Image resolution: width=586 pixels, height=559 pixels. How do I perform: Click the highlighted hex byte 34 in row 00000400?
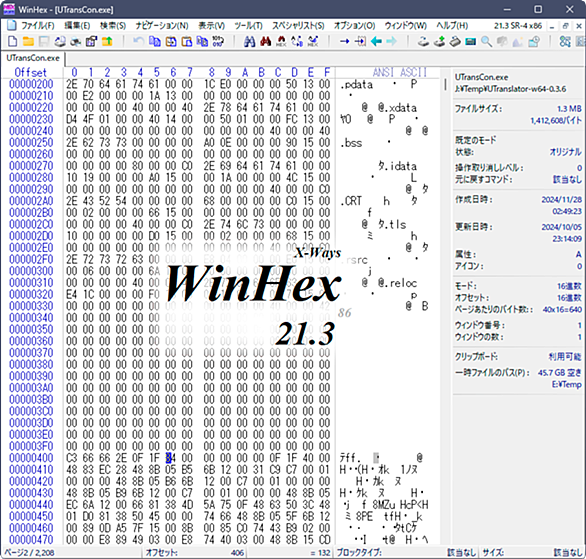pyautogui.click(x=170, y=458)
